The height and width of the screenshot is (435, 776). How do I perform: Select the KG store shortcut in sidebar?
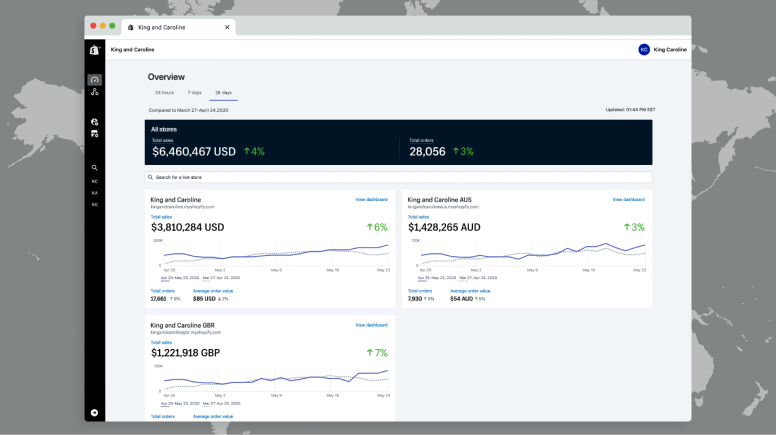95,204
